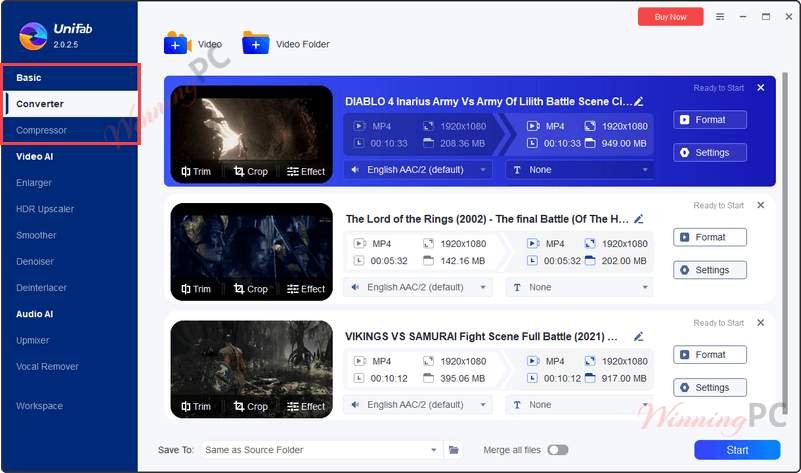Expand audio track dropdown for VIKINGS VS SAMURAI

click(418, 405)
